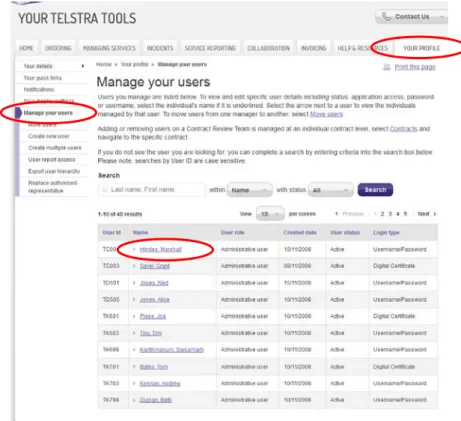
Task: Expand the user row for Plaza, Joe
Action: [134, 316]
